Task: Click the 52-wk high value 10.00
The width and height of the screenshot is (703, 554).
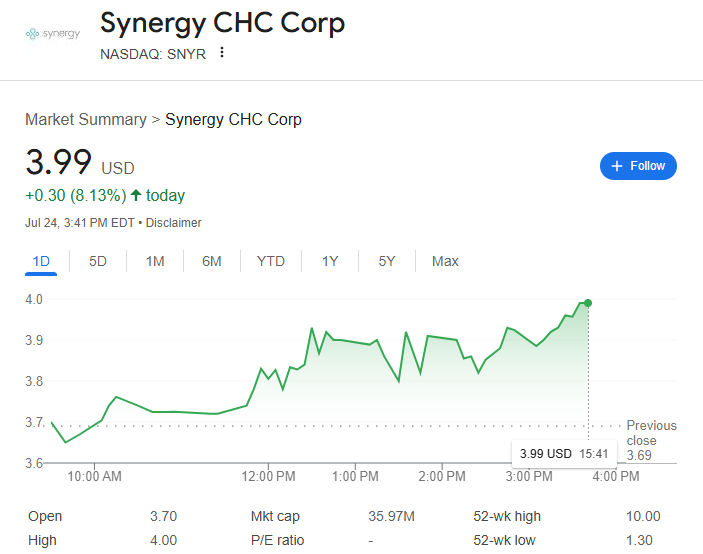Action: tap(643, 516)
